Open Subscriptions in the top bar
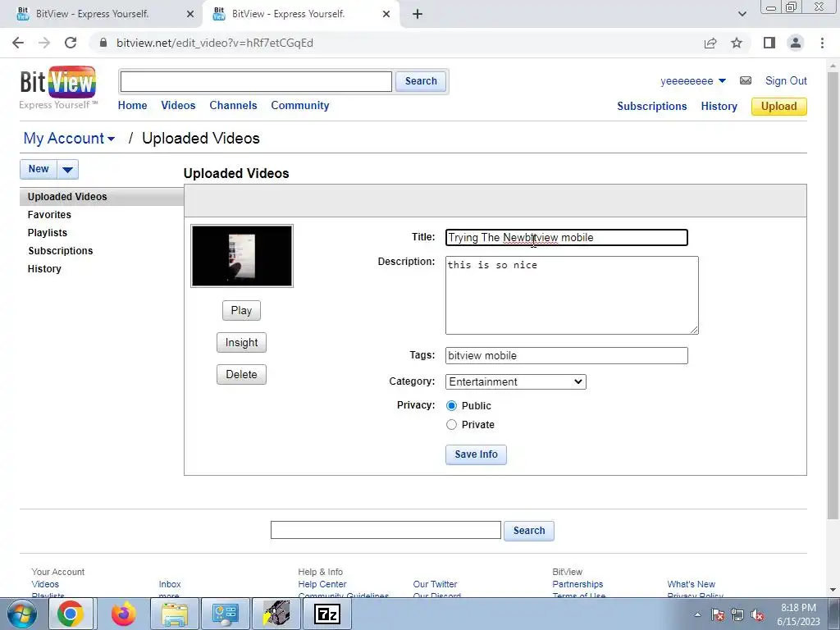 pos(652,106)
